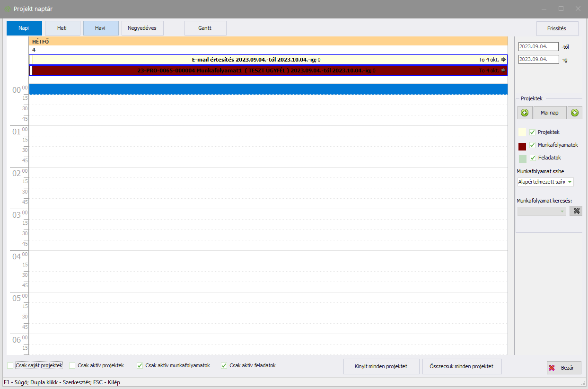Viewport: 588px width, 389px height.
Task: Click Kinyit minden projektet button
Action: click(381, 366)
